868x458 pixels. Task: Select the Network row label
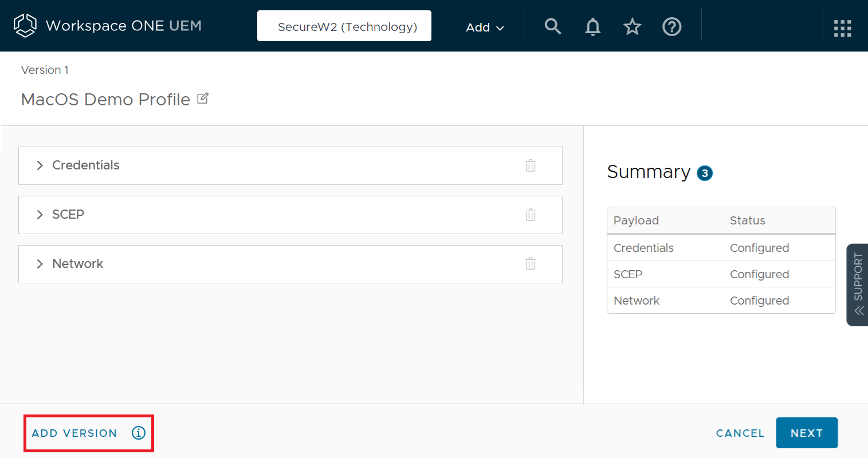(78, 264)
